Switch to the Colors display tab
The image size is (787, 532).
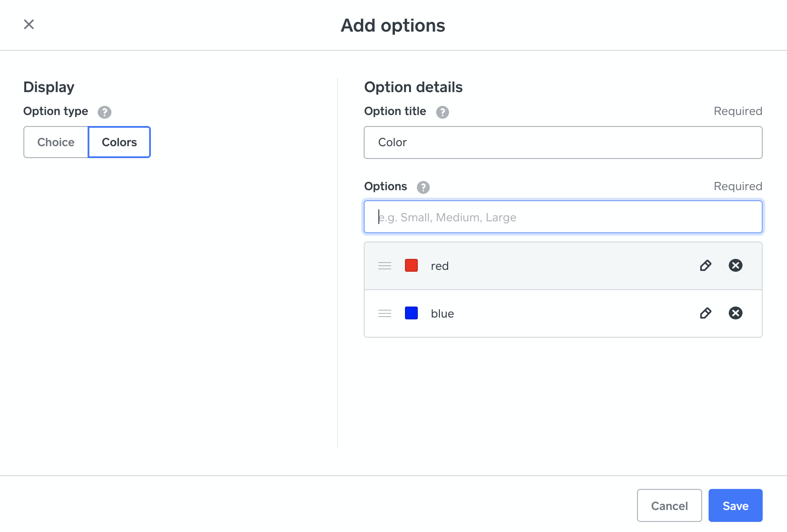pyautogui.click(x=119, y=142)
